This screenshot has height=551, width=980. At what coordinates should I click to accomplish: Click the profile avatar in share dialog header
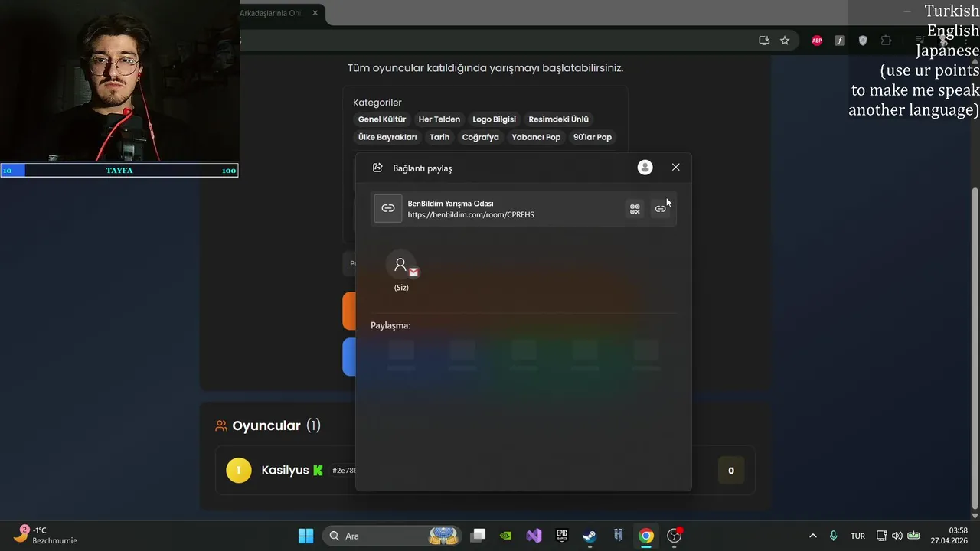[x=645, y=168]
